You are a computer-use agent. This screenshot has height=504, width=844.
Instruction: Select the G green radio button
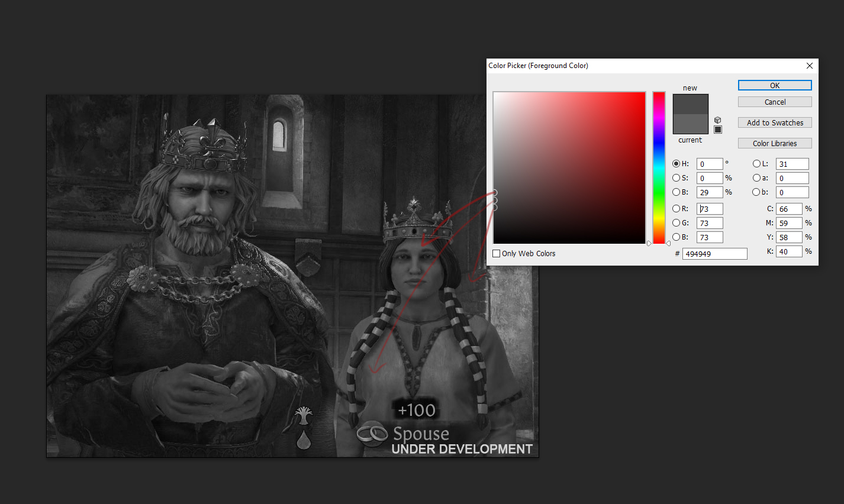676,223
